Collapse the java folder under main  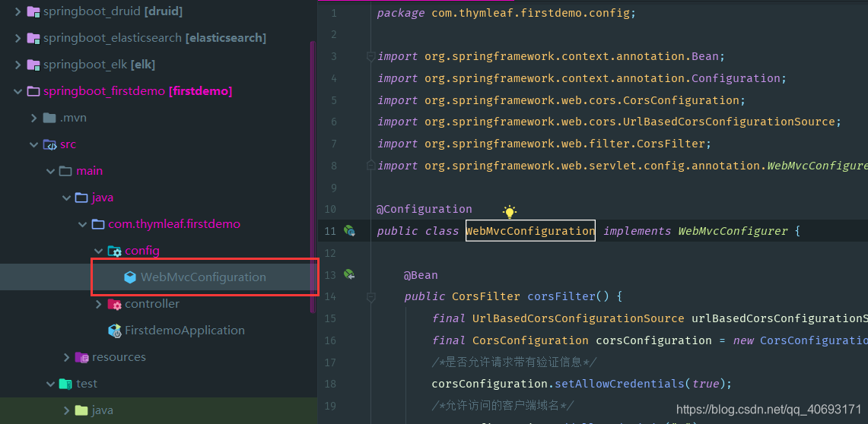pyautogui.click(x=66, y=198)
